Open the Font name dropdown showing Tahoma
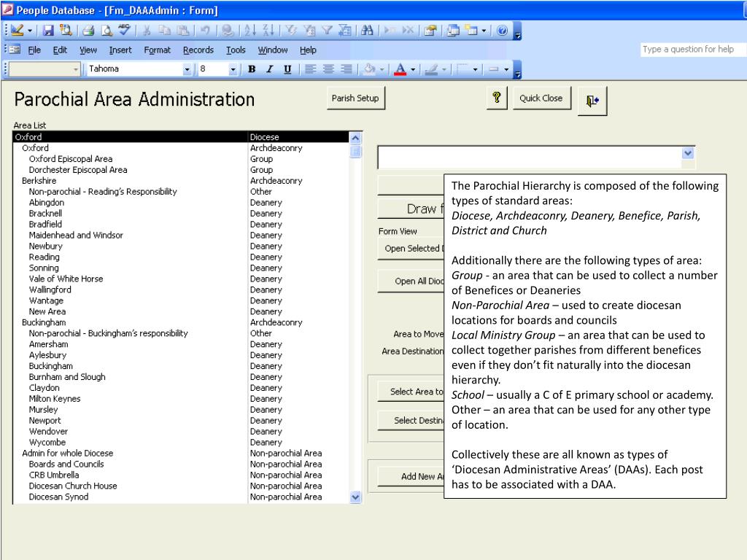Image resolution: width=747 pixels, height=560 pixels. 187,69
